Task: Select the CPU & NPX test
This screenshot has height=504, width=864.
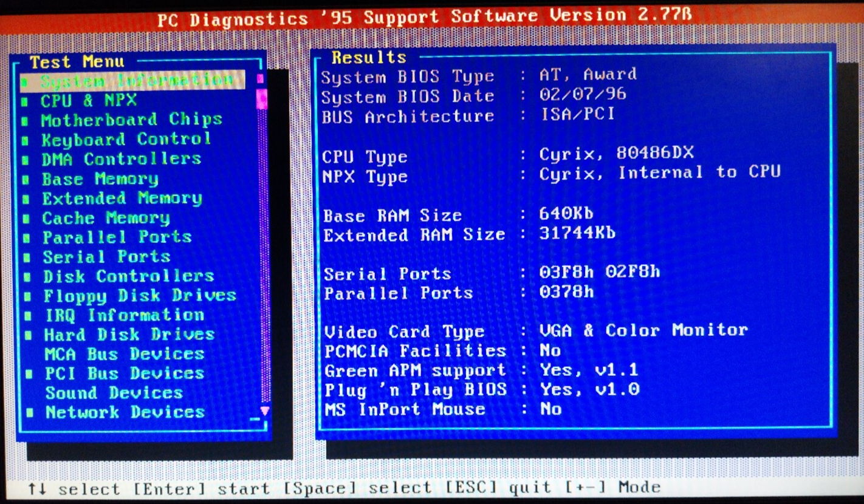Action: point(89,100)
